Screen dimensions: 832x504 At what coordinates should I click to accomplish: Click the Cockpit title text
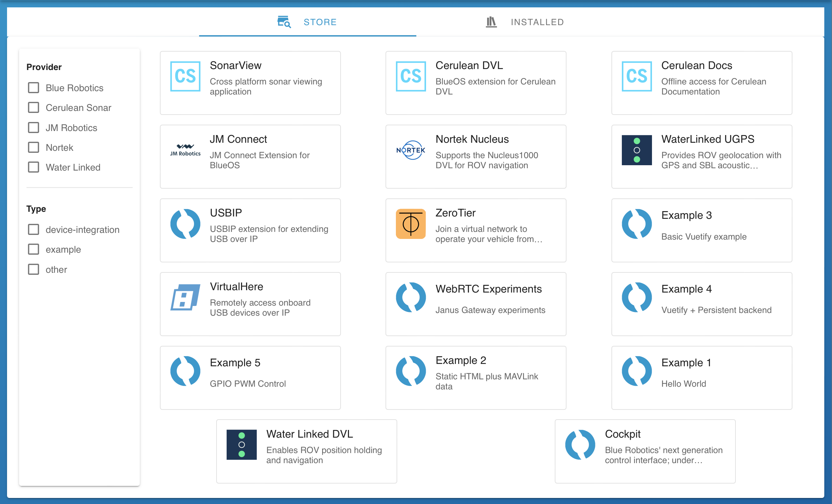622,434
